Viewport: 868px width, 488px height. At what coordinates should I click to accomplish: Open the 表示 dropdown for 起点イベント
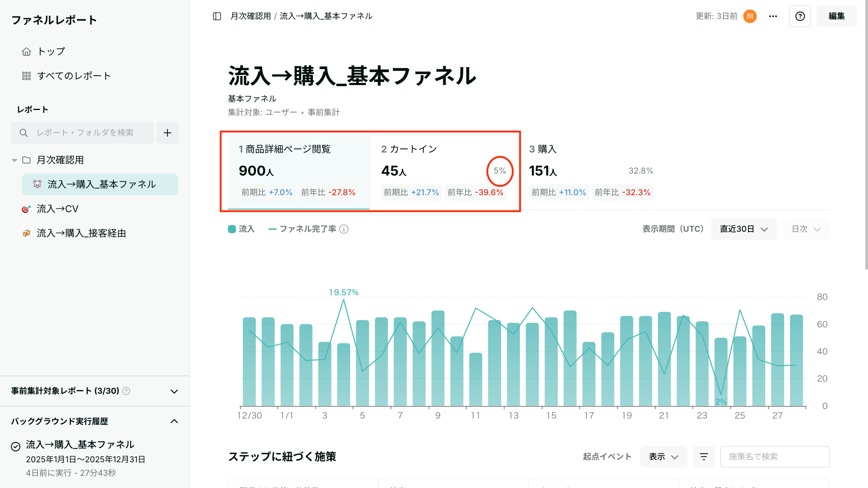click(x=663, y=457)
